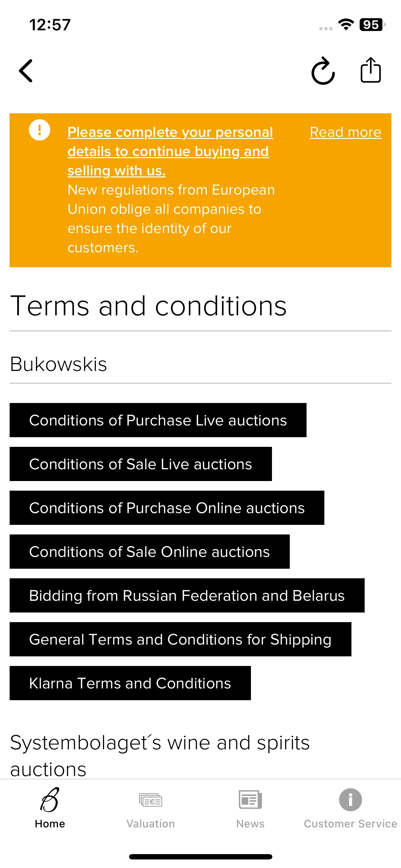Open the Valuation tab
This screenshot has height=868, width=401.
(150, 808)
